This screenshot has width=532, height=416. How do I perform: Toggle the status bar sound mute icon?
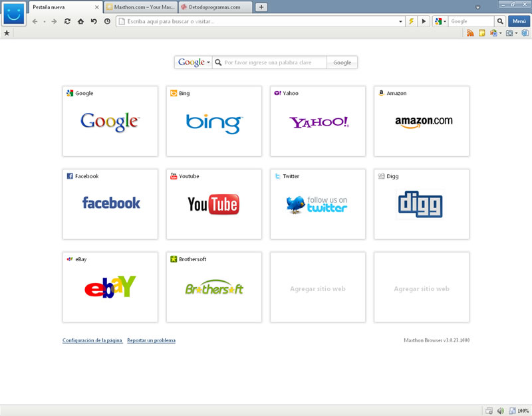(x=501, y=411)
